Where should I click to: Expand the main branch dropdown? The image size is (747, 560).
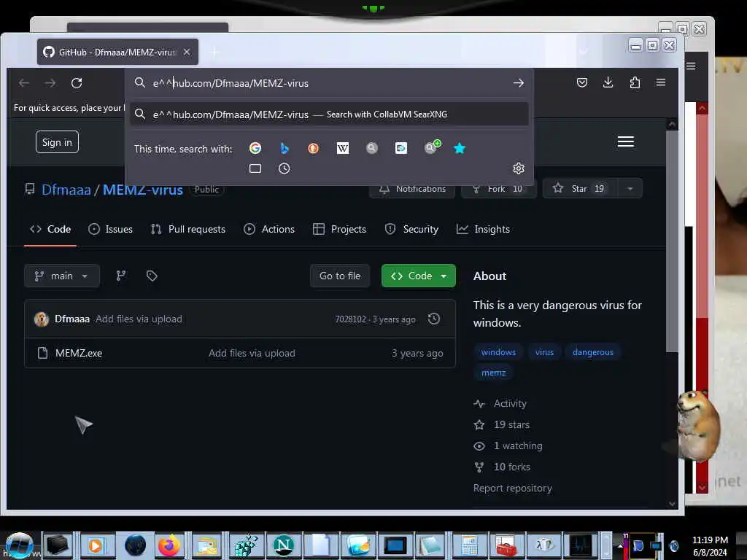(62, 276)
